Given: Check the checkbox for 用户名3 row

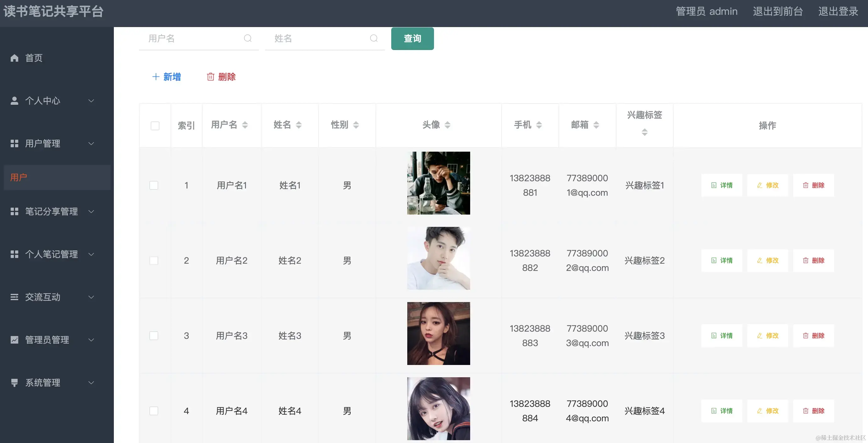Looking at the screenshot, I should coord(154,335).
